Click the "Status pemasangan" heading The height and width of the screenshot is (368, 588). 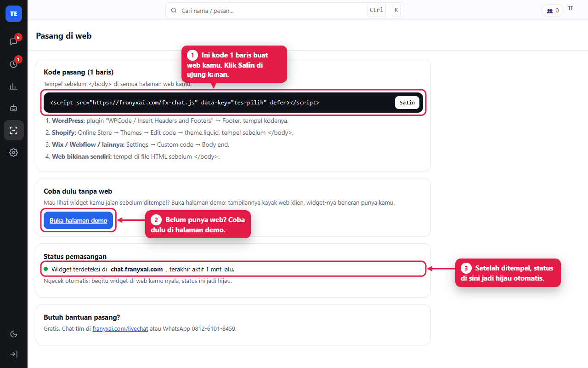coord(75,257)
